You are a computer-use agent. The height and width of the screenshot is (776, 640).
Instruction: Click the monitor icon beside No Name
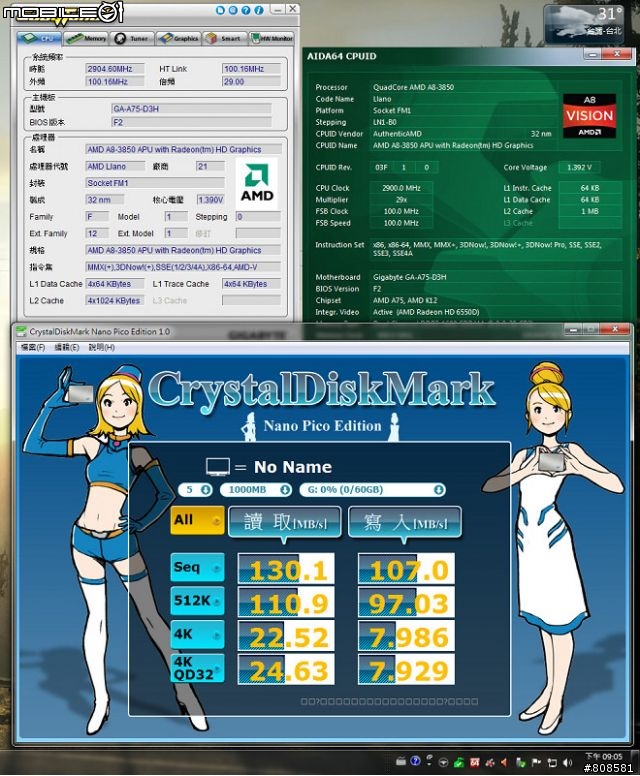218,466
